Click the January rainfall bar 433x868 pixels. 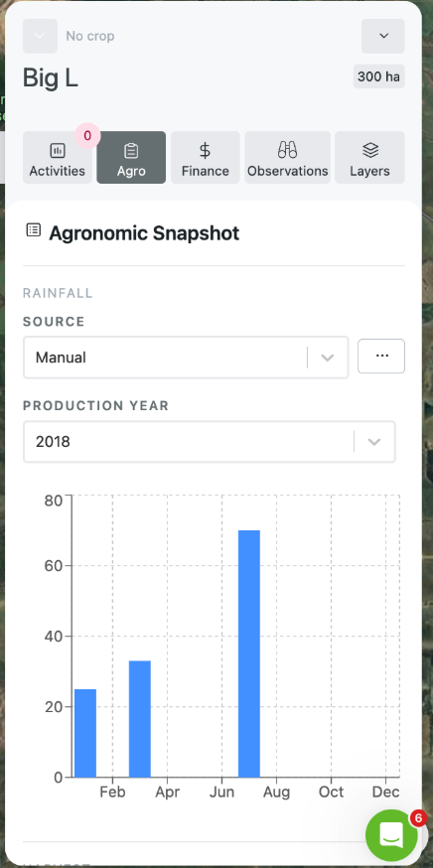[x=85, y=734]
